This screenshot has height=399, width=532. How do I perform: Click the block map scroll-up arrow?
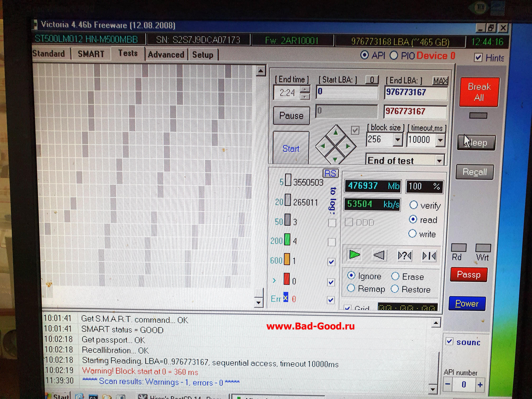point(260,71)
